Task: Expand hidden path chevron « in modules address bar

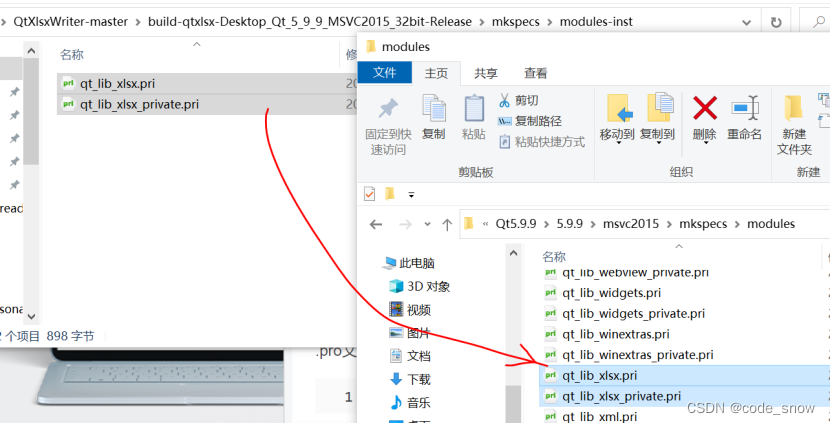Action: tap(485, 224)
